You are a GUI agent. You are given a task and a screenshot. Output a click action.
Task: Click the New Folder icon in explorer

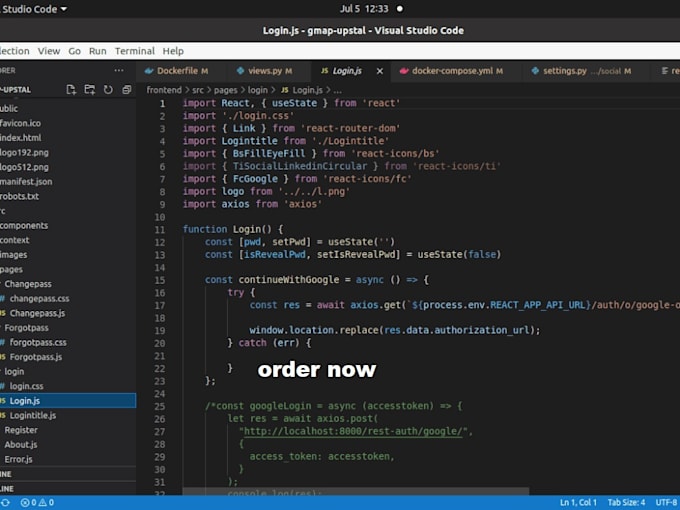[90, 90]
